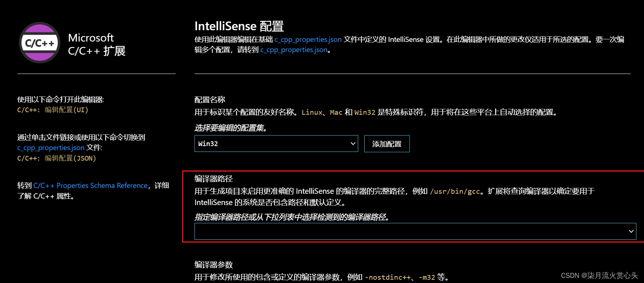This screenshot has height=283, width=644.
Task: Click the 'C/C++: 编辑配置(JSON)' command text
Action: [57, 158]
